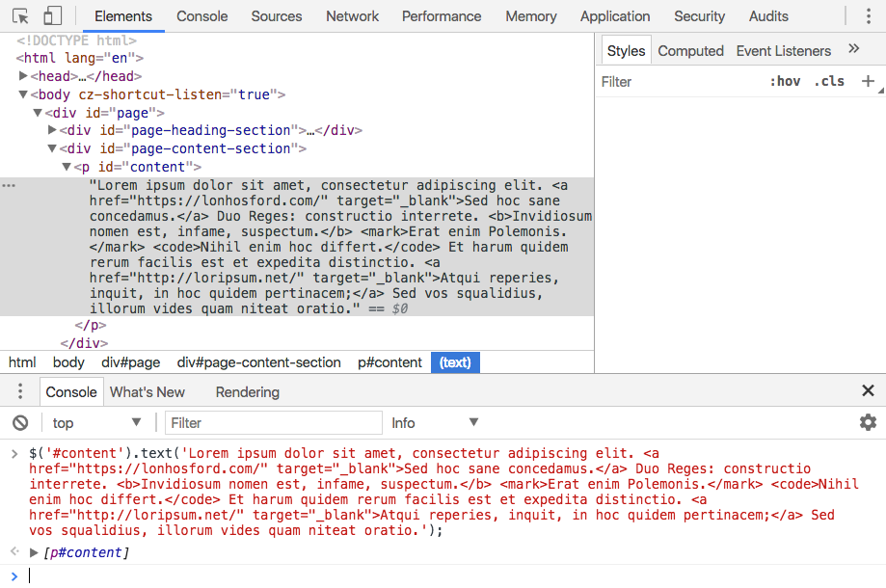
Task: Click the ellipsis beside the selected text node
Action: 9,185
